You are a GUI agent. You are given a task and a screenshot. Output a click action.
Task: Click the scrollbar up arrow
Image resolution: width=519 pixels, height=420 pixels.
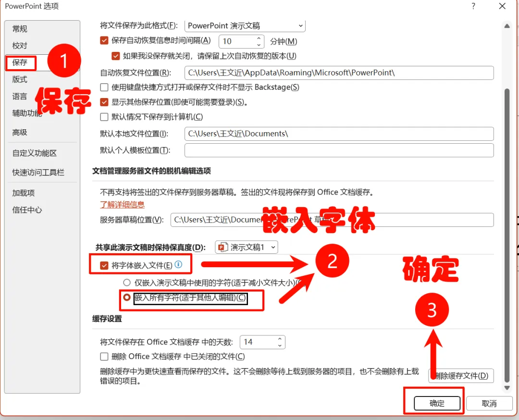[507, 26]
